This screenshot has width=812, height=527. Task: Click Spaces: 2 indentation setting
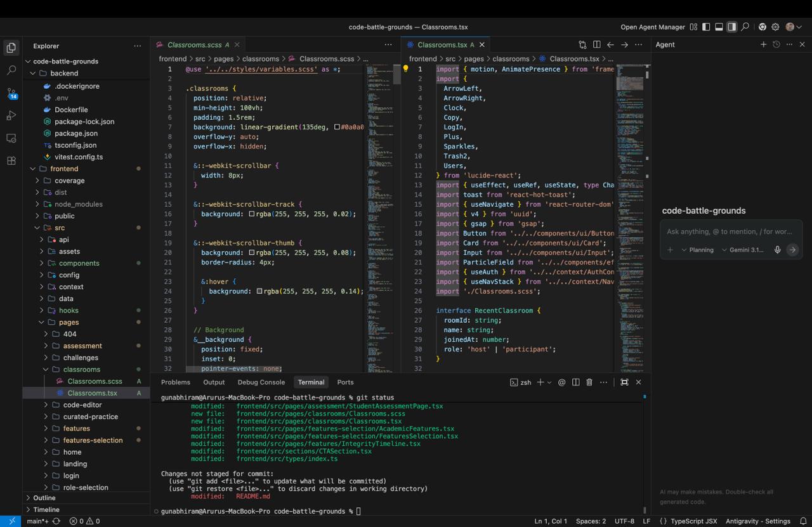pos(591,521)
